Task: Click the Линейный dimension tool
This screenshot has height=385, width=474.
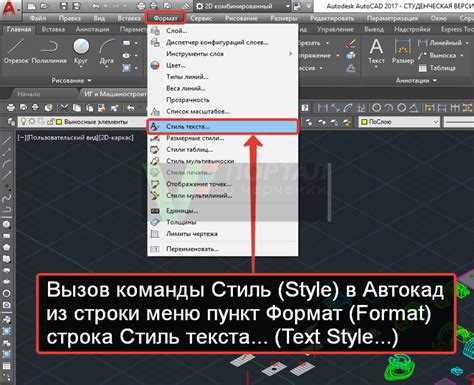Action: [x=440, y=43]
